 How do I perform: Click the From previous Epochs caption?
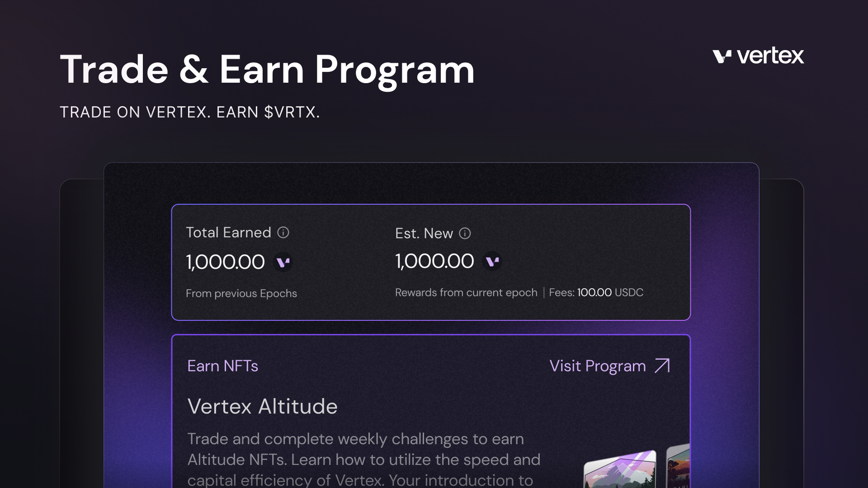(241, 294)
